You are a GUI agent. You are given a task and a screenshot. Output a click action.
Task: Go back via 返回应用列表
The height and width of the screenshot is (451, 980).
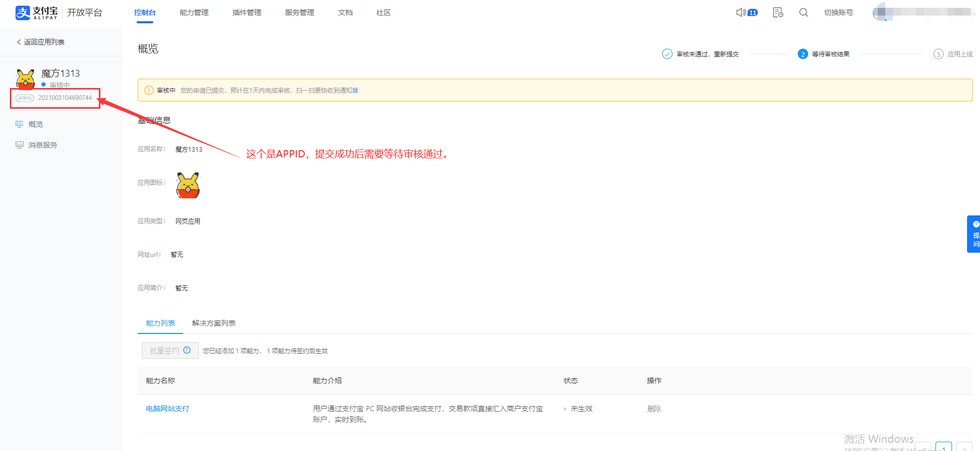point(40,42)
